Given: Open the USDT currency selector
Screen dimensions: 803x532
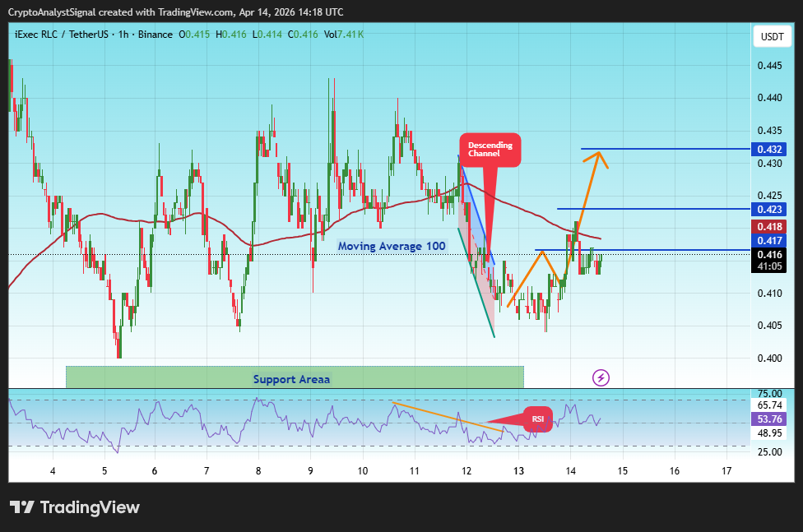Looking at the screenshot, I should pyautogui.click(x=772, y=36).
